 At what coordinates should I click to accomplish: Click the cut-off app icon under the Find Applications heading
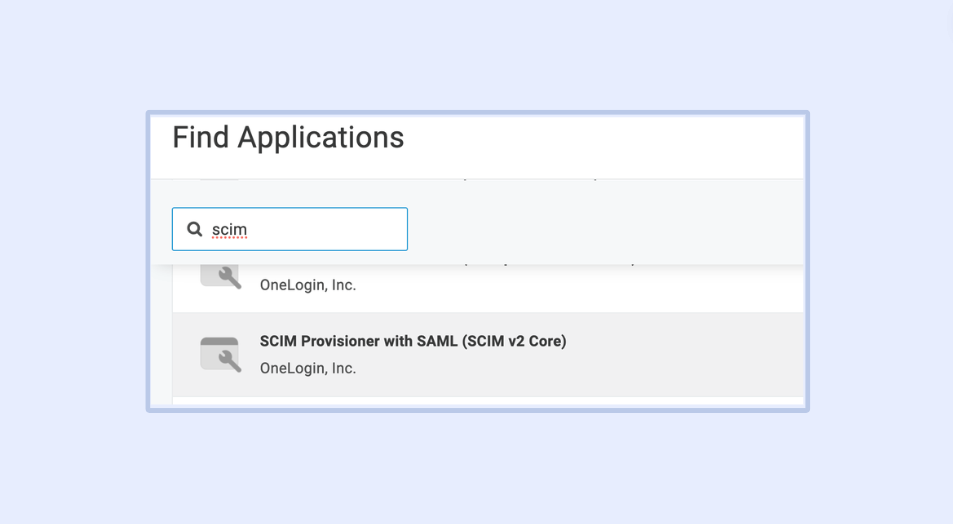[219, 179]
